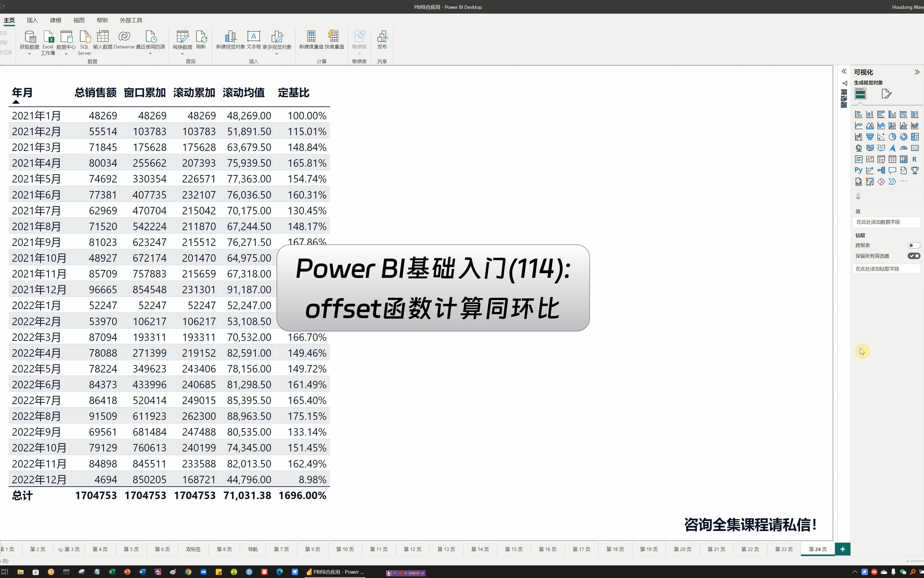Switch to page tab 导航

click(253, 549)
